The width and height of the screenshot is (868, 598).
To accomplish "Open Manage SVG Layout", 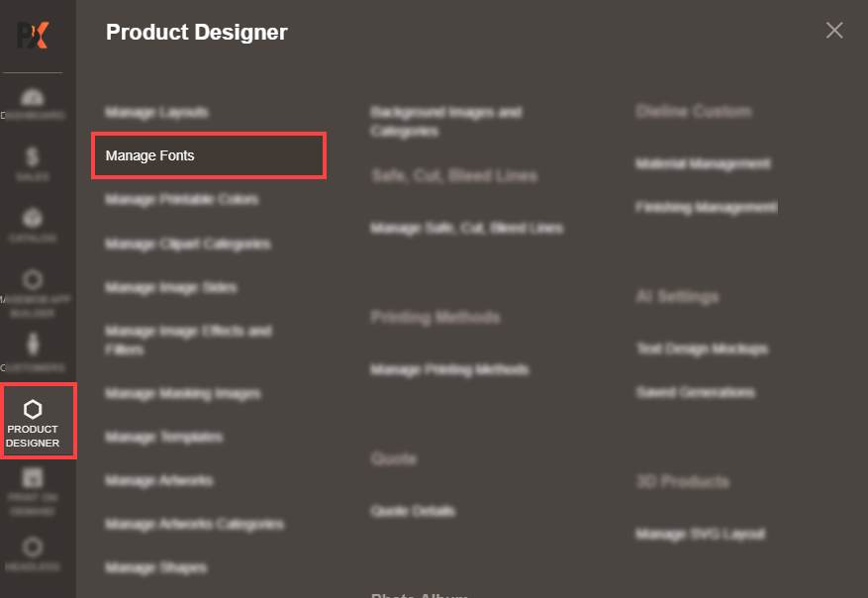I will [x=700, y=534].
